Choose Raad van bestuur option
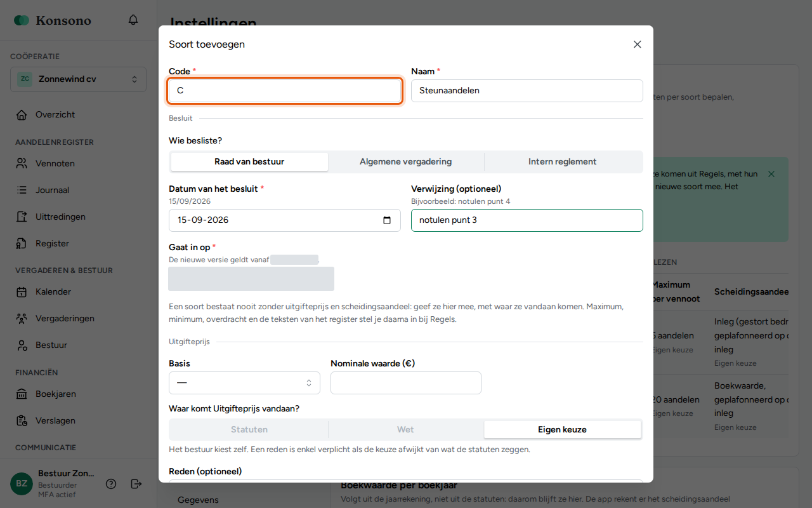This screenshot has width=812, height=508. (249, 162)
